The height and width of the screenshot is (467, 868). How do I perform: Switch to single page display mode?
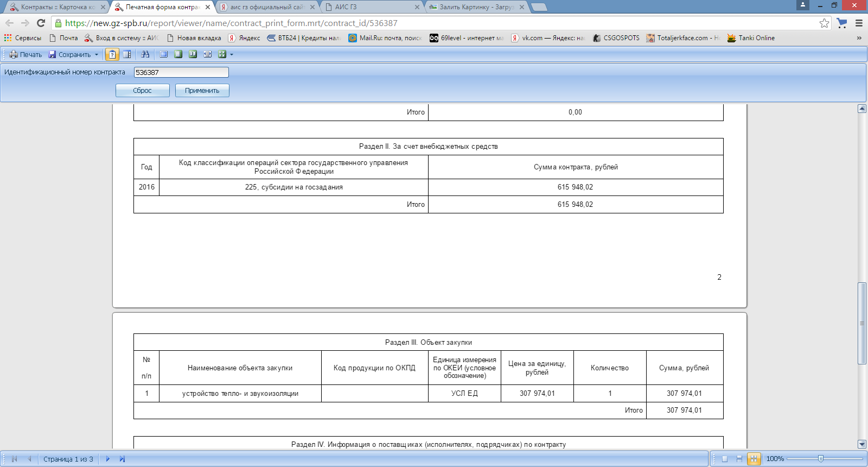tap(724, 459)
